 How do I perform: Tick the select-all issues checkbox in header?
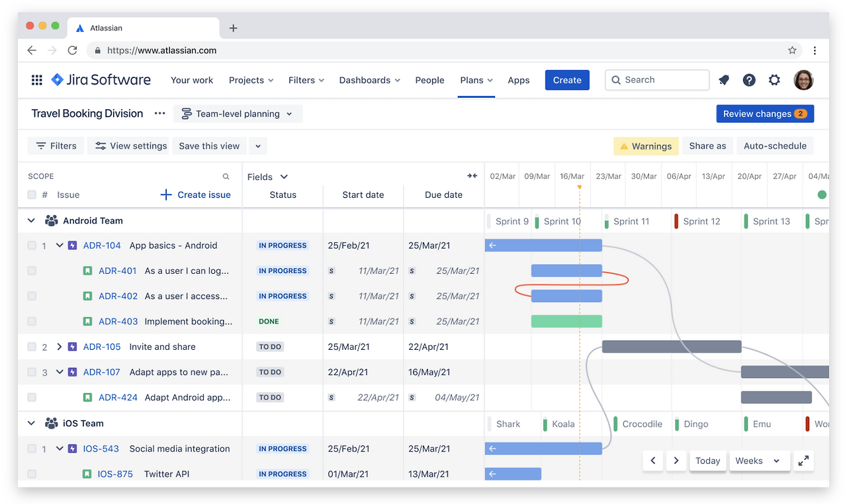pyautogui.click(x=32, y=194)
